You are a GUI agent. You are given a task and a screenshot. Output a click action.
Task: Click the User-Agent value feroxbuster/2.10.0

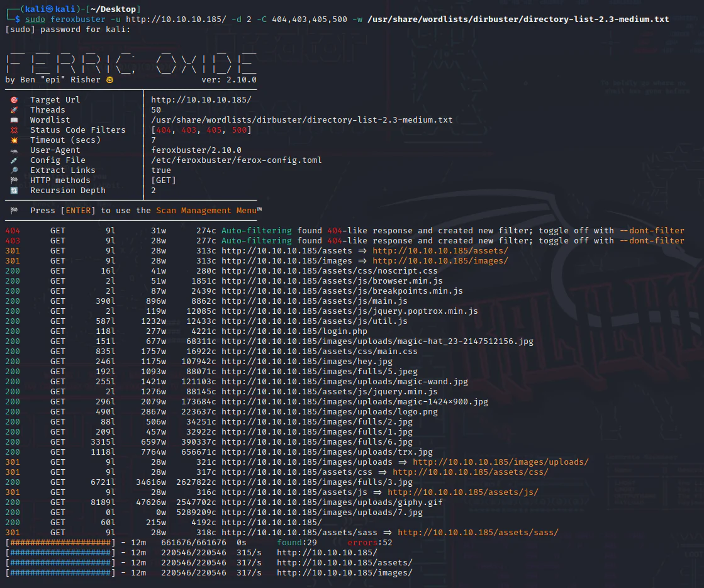[x=196, y=150]
